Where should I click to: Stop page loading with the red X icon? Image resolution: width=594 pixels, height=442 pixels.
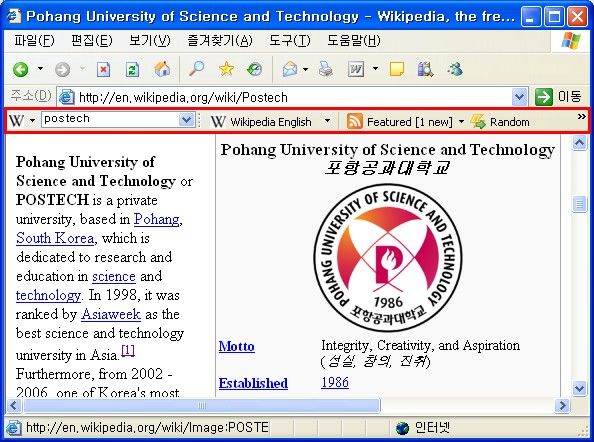(103, 69)
